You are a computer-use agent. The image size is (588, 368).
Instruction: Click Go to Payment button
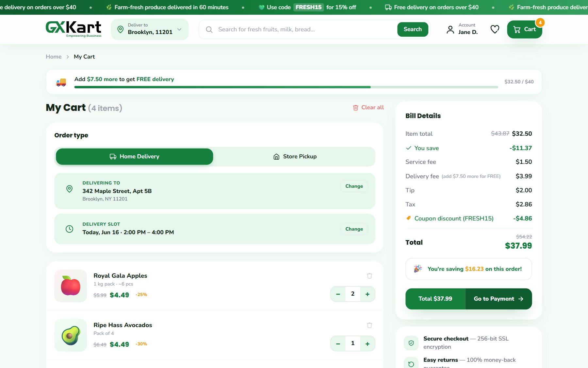498,299
